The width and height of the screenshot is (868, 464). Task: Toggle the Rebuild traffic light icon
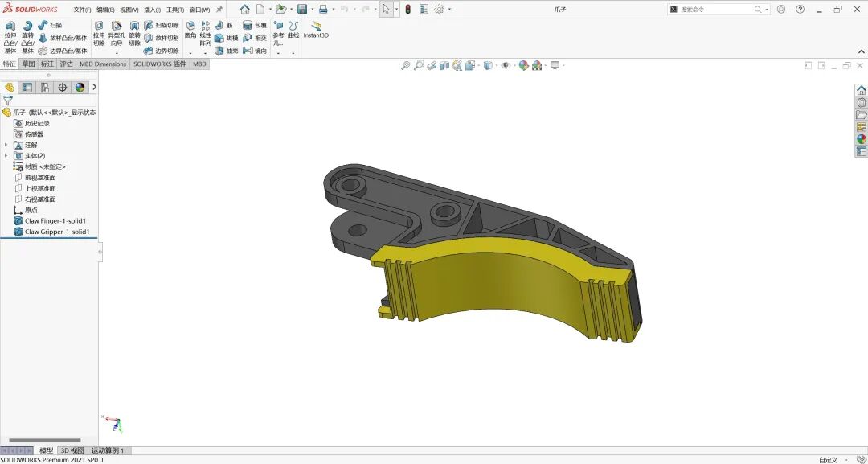pyautogui.click(x=408, y=10)
